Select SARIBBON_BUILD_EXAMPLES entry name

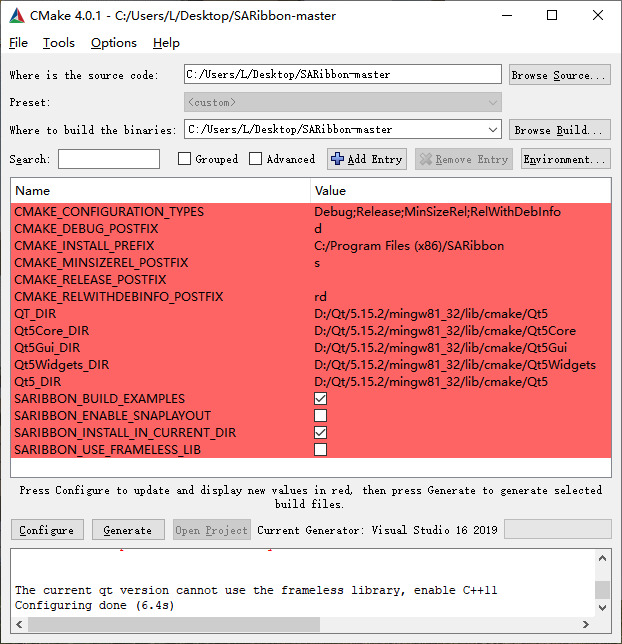coord(99,398)
